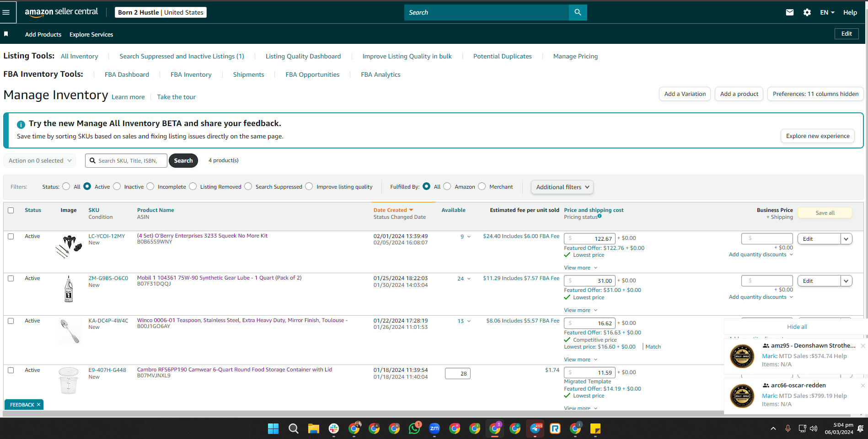Screen dimensions: 868x439
Task: Open the All Inventory listing tool
Action: 80,56
